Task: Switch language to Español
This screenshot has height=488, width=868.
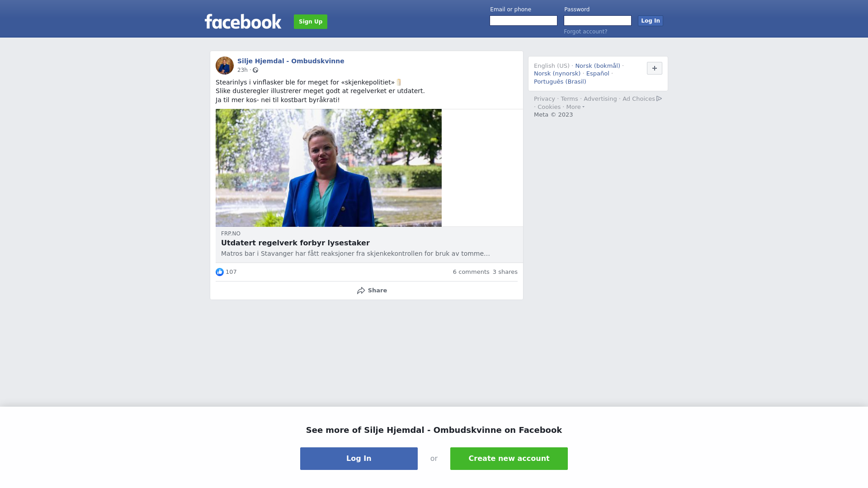Action: [x=598, y=74]
